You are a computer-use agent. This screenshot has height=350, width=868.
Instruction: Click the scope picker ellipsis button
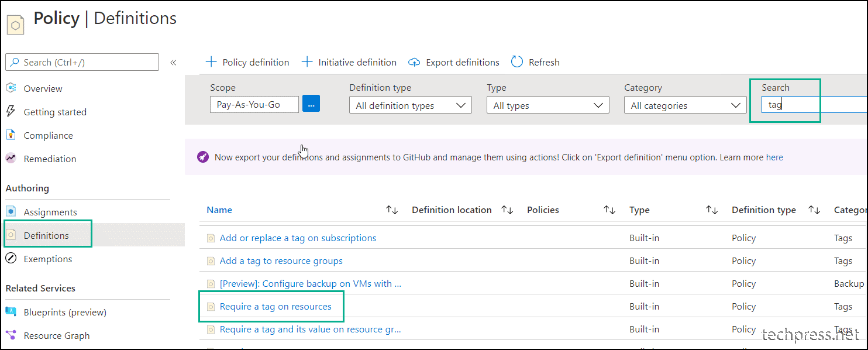click(x=311, y=105)
